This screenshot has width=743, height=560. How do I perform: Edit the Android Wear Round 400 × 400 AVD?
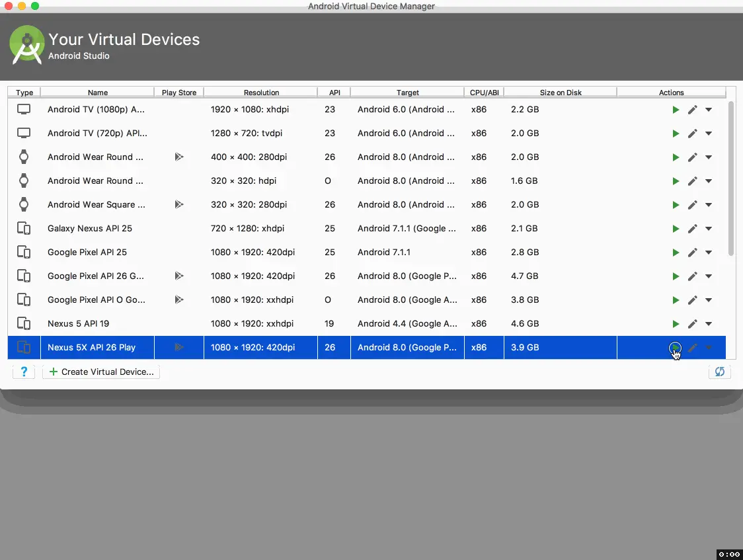pos(692,157)
